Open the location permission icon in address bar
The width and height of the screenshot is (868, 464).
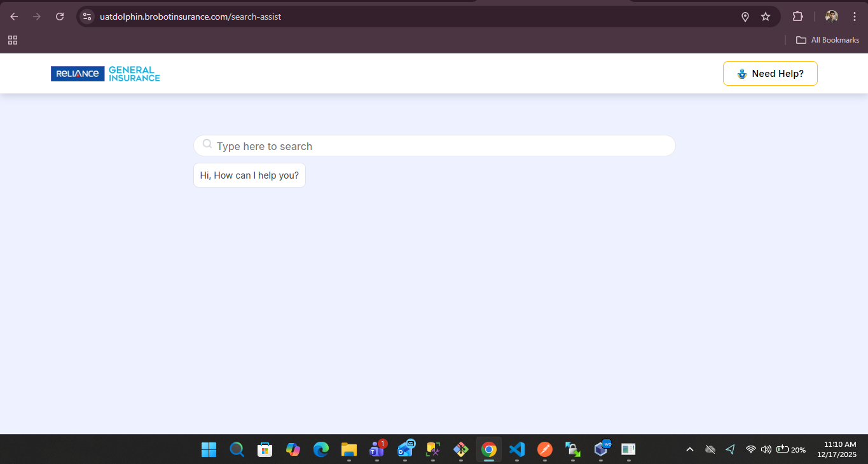[x=745, y=17]
